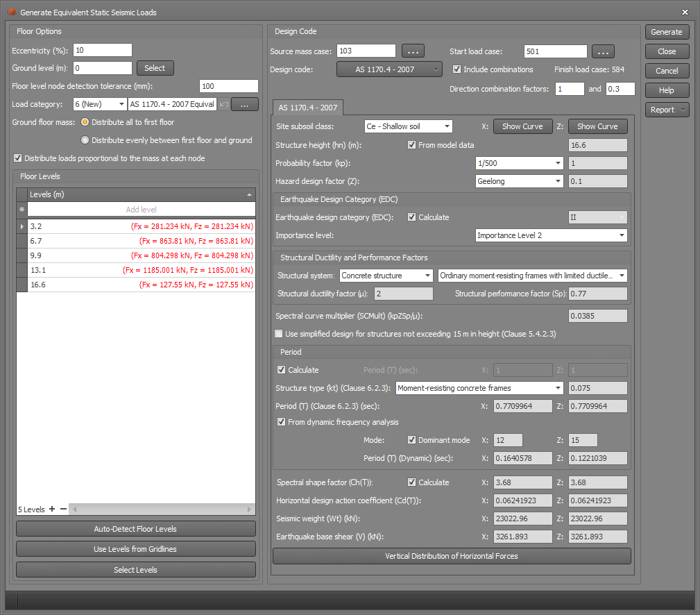Toggle 'From model data' structure height checkbox
This screenshot has height=615, width=700.
pyautogui.click(x=411, y=144)
